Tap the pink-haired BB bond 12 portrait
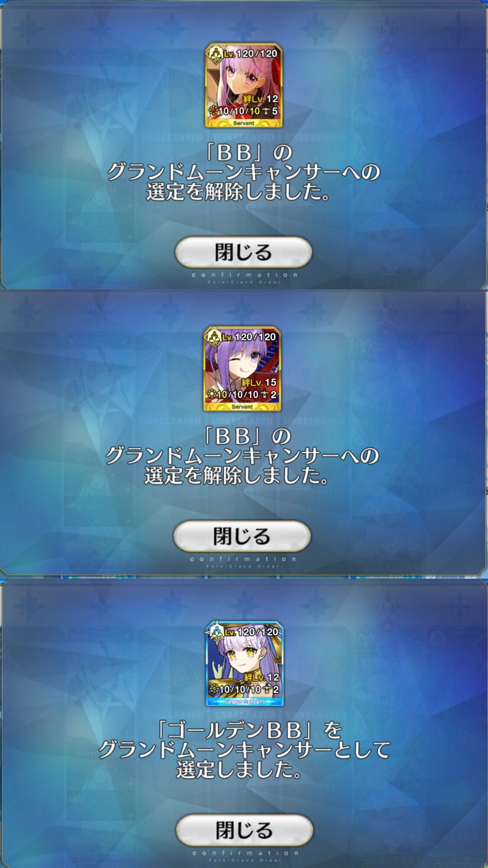The height and width of the screenshot is (868, 488). tap(244, 85)
